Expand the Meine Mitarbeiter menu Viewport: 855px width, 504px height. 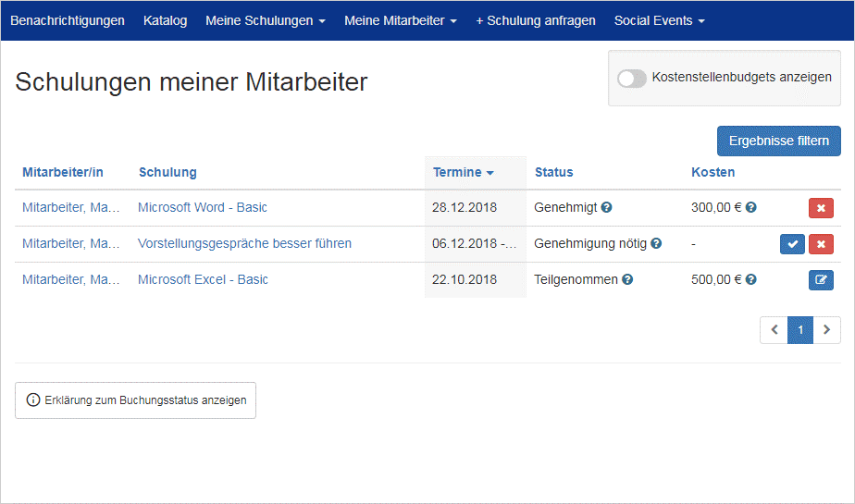[x=401, y=20]
